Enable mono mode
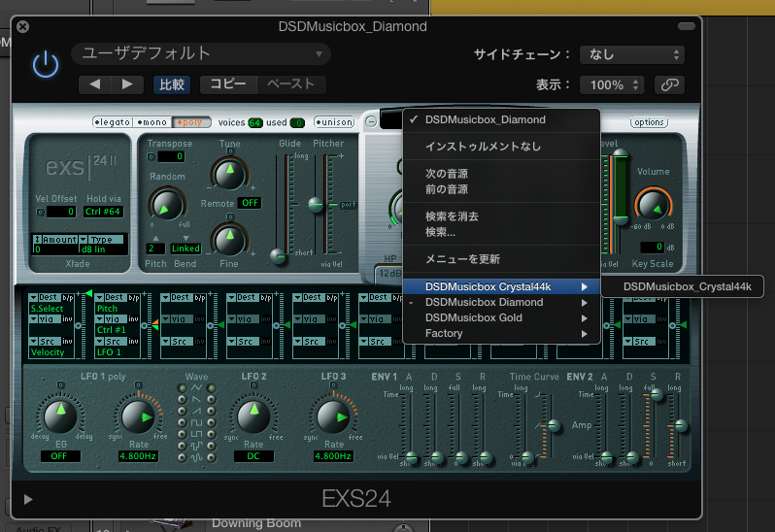The height and width of the screenshot is (532, 775). point(152,122)
